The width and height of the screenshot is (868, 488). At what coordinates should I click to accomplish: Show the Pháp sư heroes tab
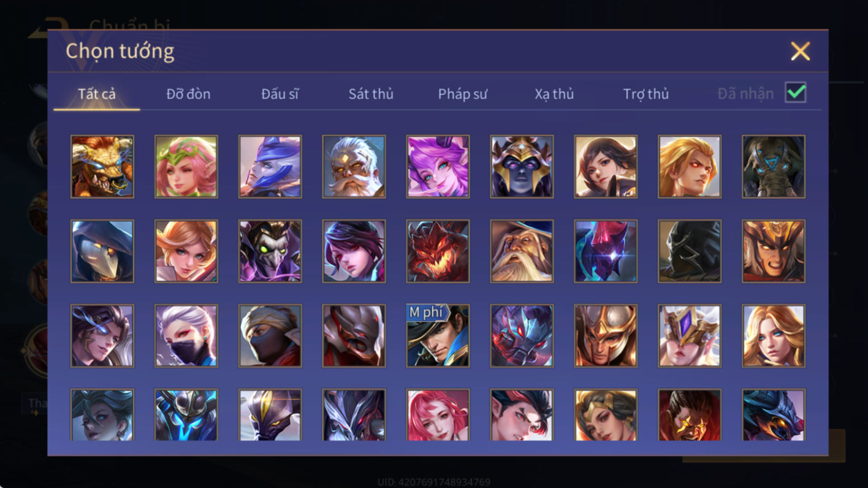point(462,94)
